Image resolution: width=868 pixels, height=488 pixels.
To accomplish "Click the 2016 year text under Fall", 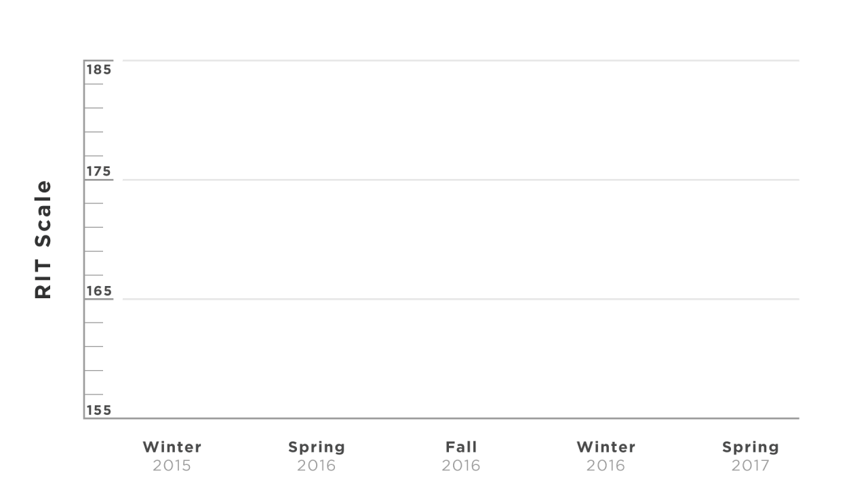I will [461, 466].
